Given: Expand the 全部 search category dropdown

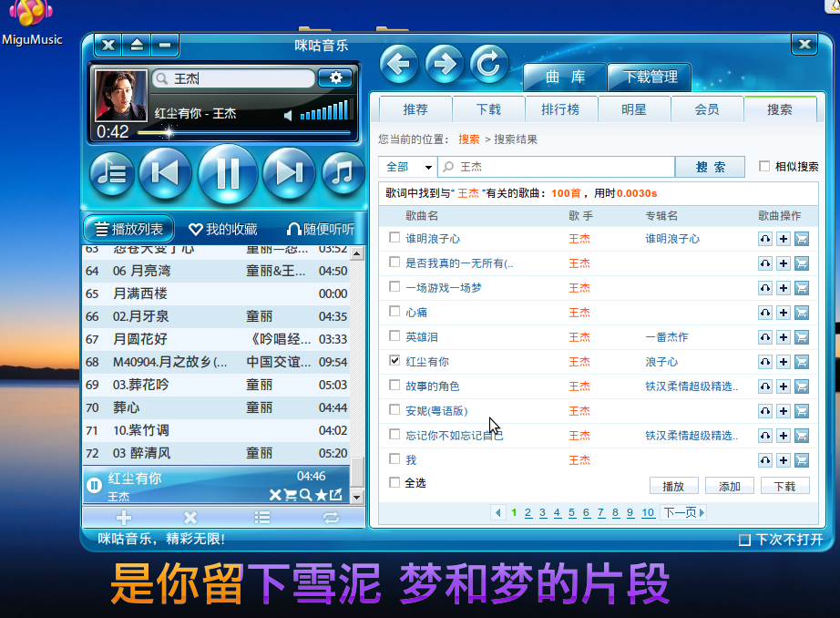Looking at the screenshot, I should click(408, 167).
